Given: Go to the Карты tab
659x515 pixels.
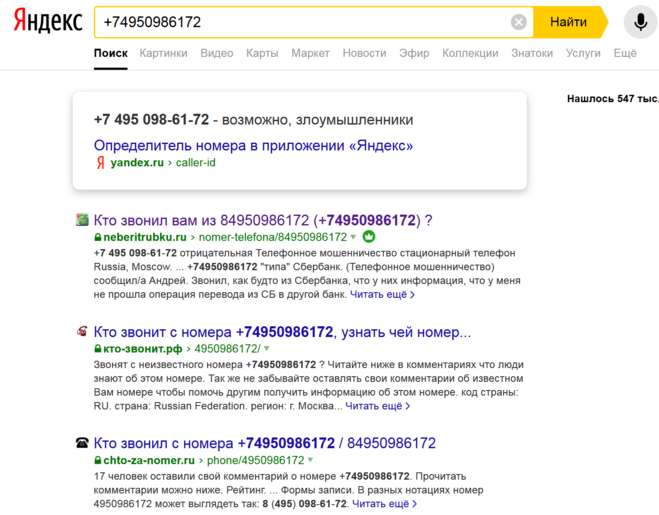Looking at the screenshot, I should tap(262, 53).
